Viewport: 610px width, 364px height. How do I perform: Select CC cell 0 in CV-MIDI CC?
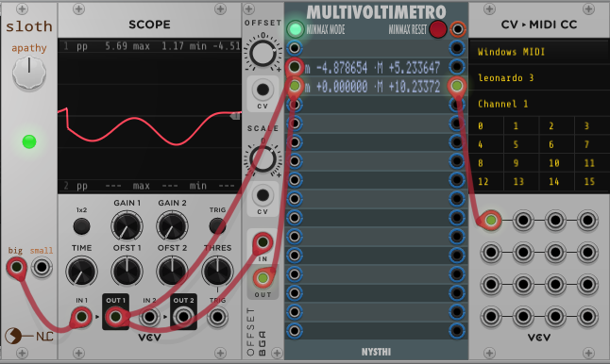[486, 125]
